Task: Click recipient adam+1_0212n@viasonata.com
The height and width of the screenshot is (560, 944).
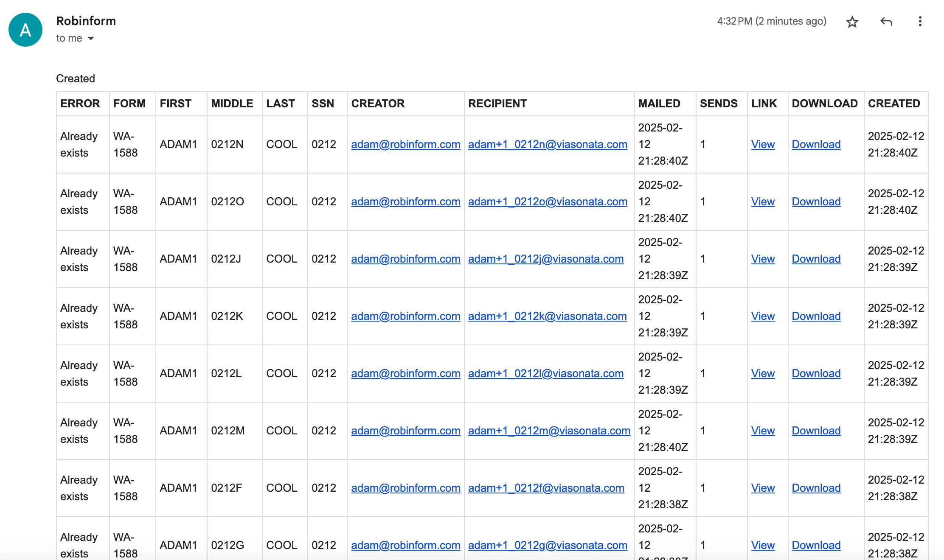Action: coord(548,144)
